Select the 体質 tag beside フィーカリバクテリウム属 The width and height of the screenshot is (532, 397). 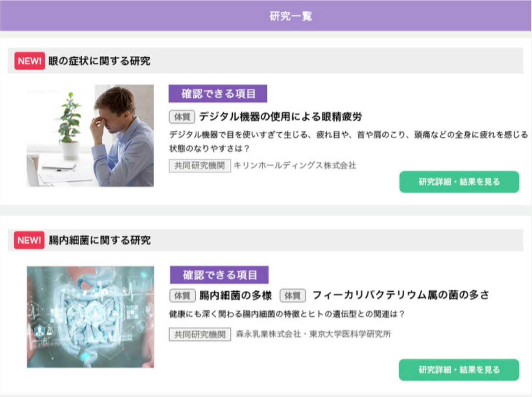[x=292, y=295]
